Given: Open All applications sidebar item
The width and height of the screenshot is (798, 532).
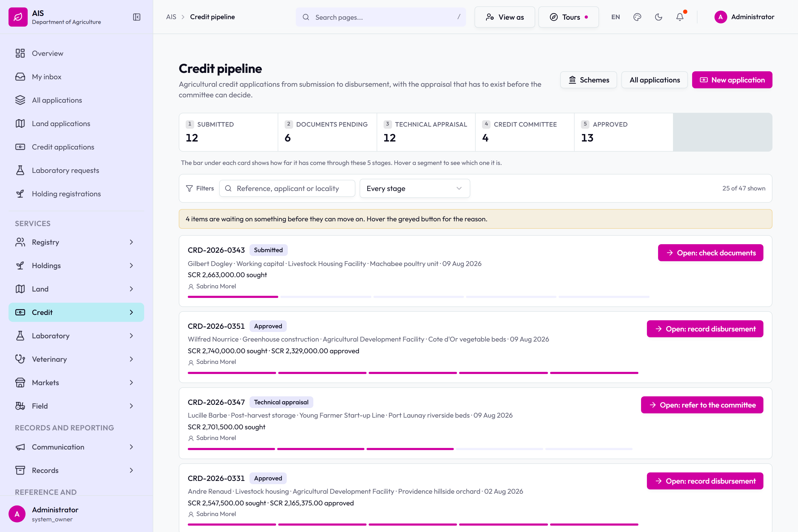Looking at the screenshot, I should [76, 100].
